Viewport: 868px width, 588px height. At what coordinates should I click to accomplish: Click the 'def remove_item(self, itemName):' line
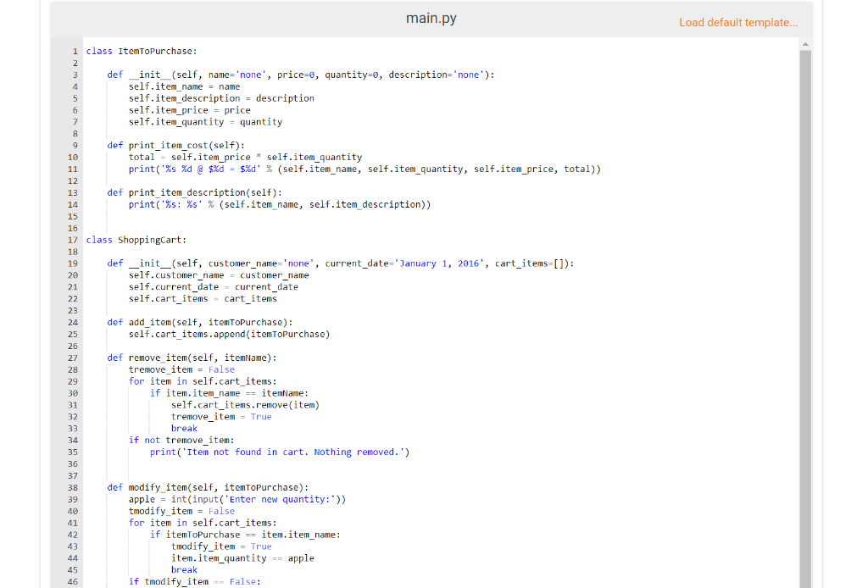click(x=192, y=358)
